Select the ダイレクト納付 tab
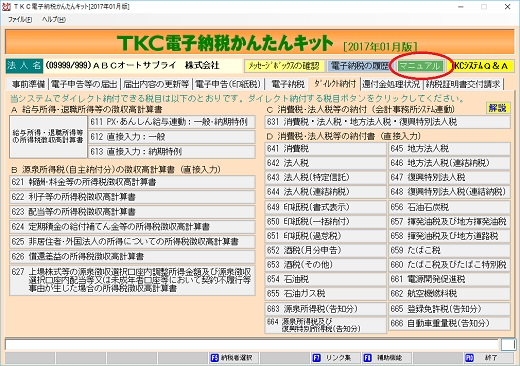This screenshot has width=520, height=366. pos(335,84)
